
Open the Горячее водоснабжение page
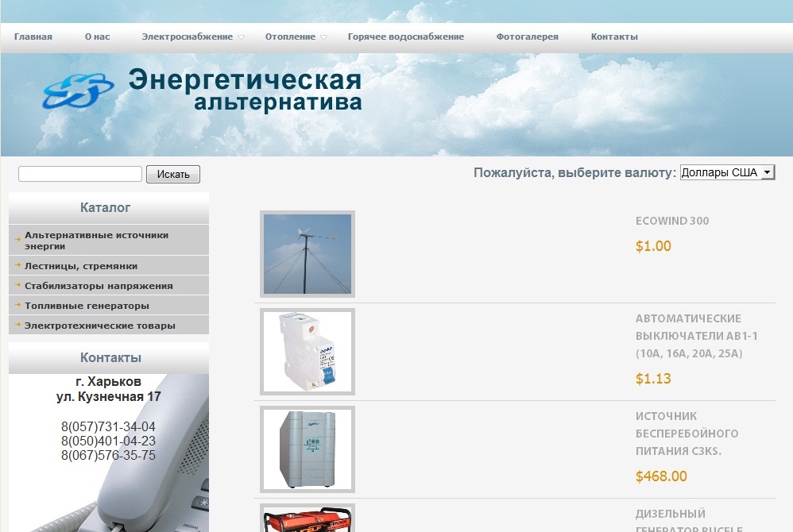(x=406, y=36)
